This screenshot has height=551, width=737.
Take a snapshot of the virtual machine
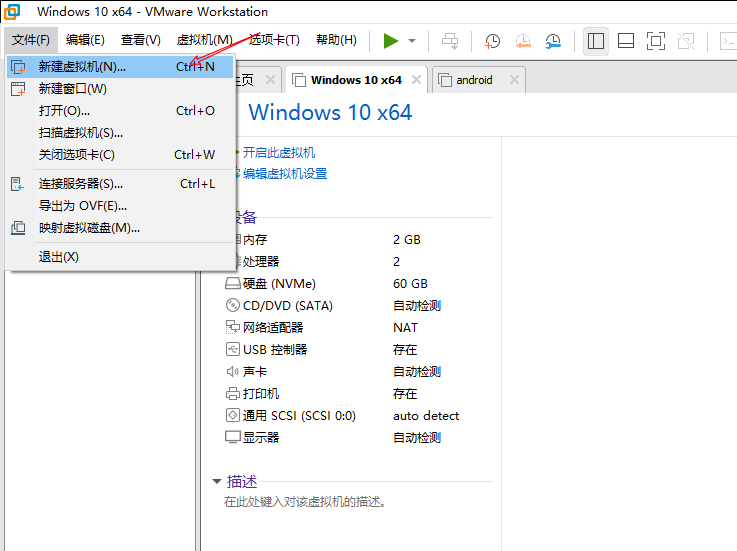[492, 41]
